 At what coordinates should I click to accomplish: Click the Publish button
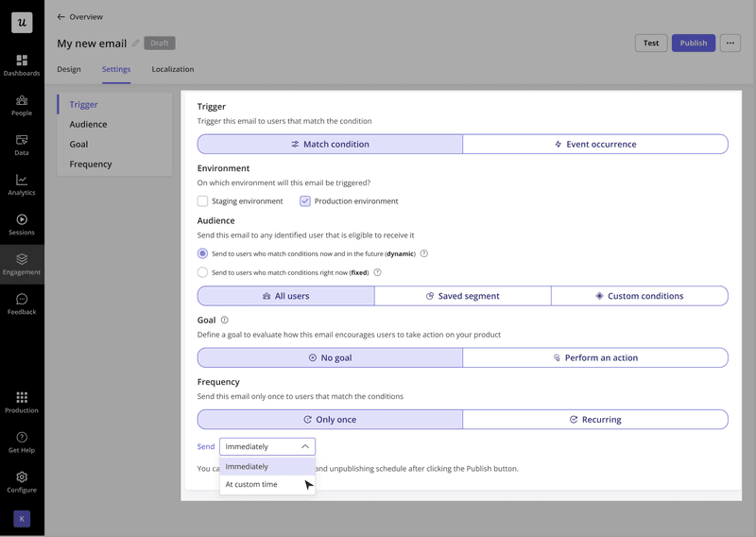(x=693, y=43)
